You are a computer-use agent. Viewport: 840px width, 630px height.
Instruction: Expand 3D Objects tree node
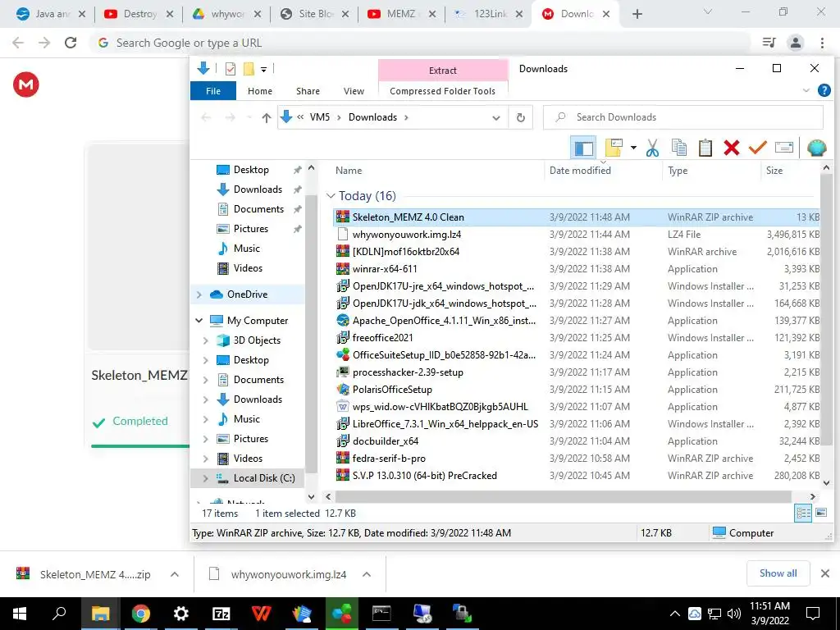coord(206,340)
